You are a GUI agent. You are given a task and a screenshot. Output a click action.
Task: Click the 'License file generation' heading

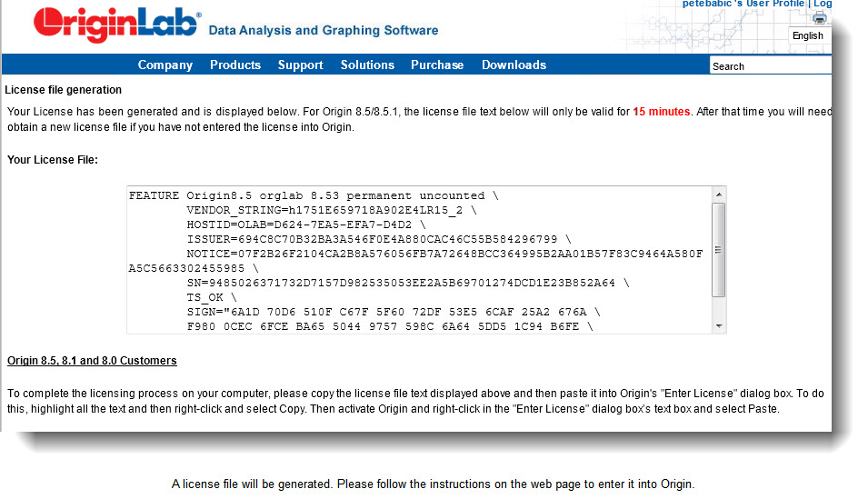[63, 90]
